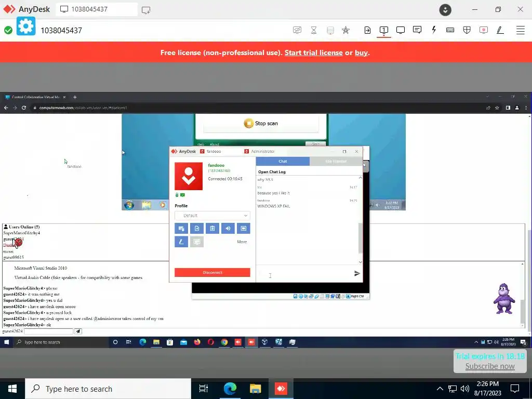Image resolution: width=532 pixels, height=399 pixels.
Task: Click the remote browser back arrow
Action: [6, 108]
